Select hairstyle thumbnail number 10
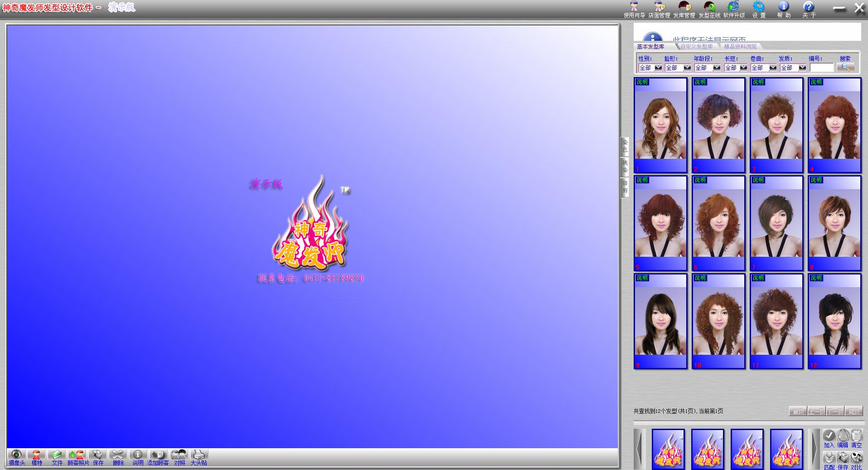This screenshot has width=868, height=470. click(718, 321)
